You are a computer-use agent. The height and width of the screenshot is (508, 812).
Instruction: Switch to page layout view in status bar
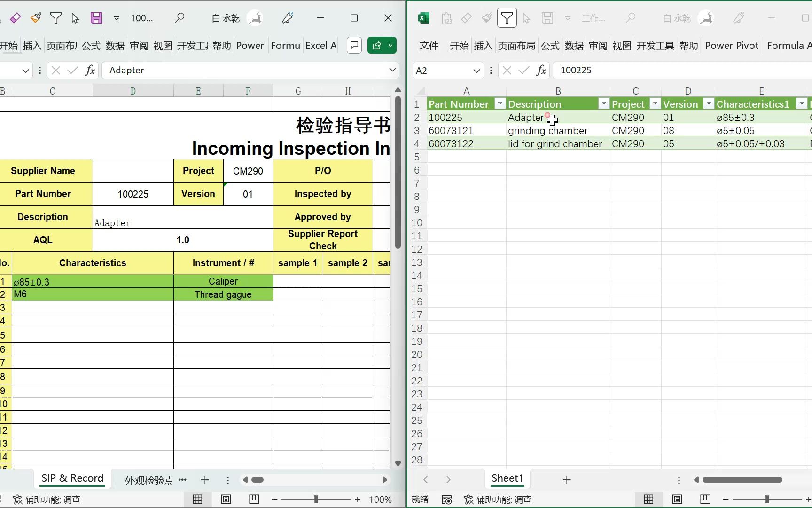tap(226, 500)
